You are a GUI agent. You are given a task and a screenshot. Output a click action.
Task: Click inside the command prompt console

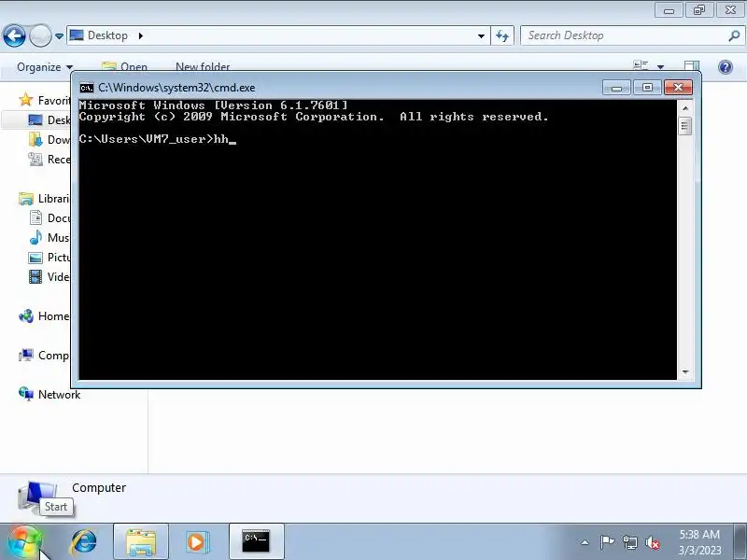378,240
